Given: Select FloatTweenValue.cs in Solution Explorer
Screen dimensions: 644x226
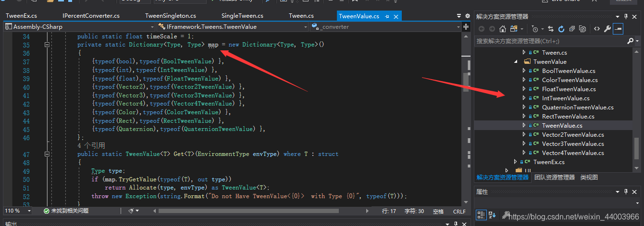Looking at the screenshot, I should click(x=569, y=89).
